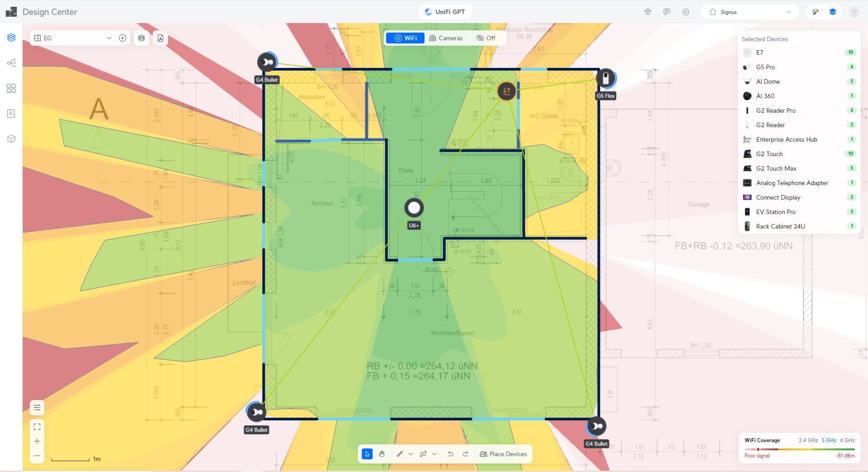Select the orange switch device on map

click(506, 91)
